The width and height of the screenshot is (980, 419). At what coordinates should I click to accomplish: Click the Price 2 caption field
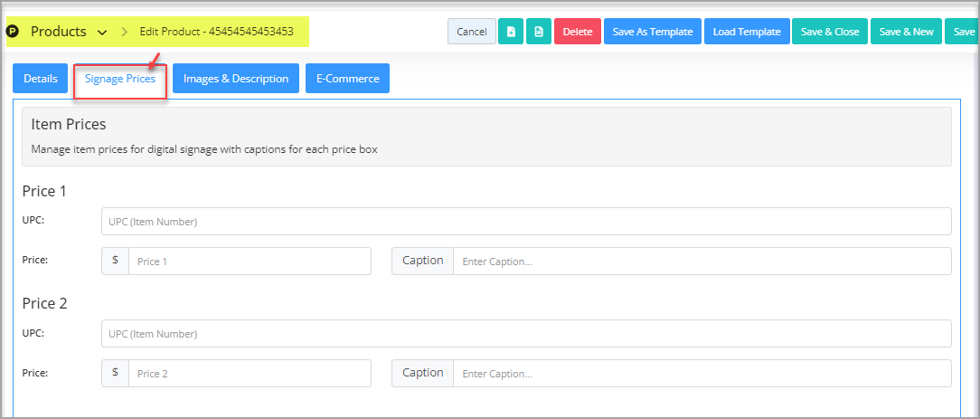(x=702, y=374)
